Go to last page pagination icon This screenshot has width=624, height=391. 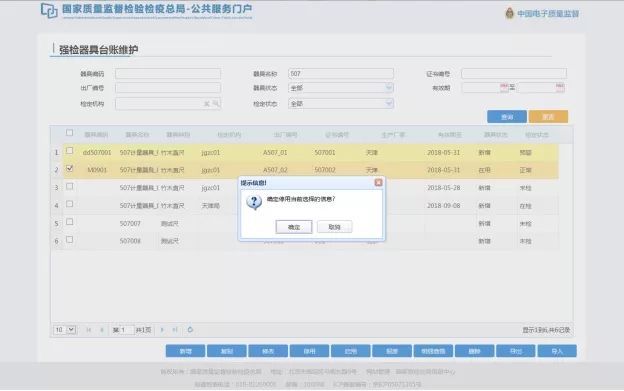pyautogui.click(x=175, y=330)
